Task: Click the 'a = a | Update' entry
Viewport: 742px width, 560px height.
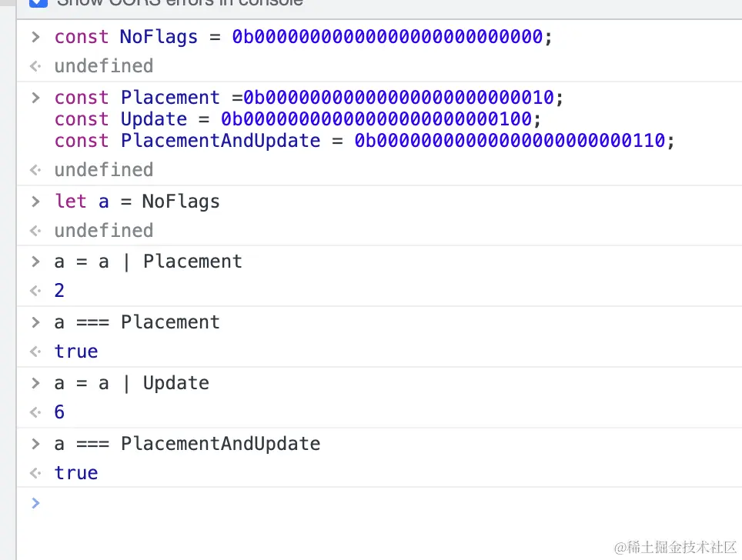Action: click(x=132, y=383)
